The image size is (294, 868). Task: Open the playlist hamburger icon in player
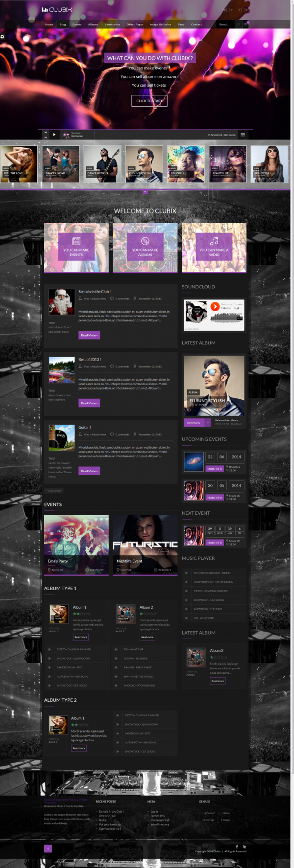pos(243,135)
